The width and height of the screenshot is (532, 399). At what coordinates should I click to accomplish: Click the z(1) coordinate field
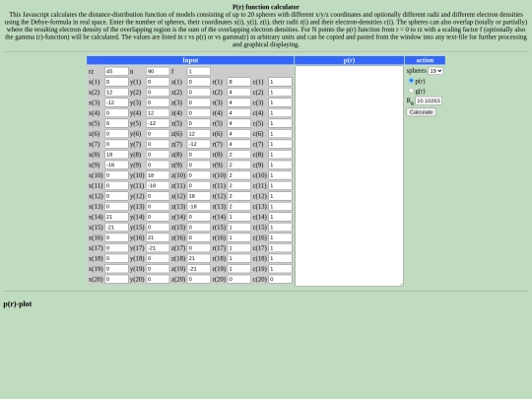pyautogui.click(x=198, y=82)
